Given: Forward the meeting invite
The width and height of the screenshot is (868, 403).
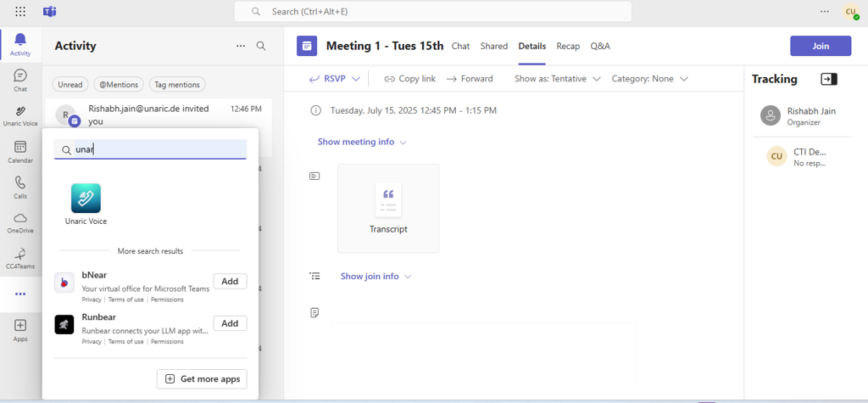Looking at the screenshot, I should [470, 79].
